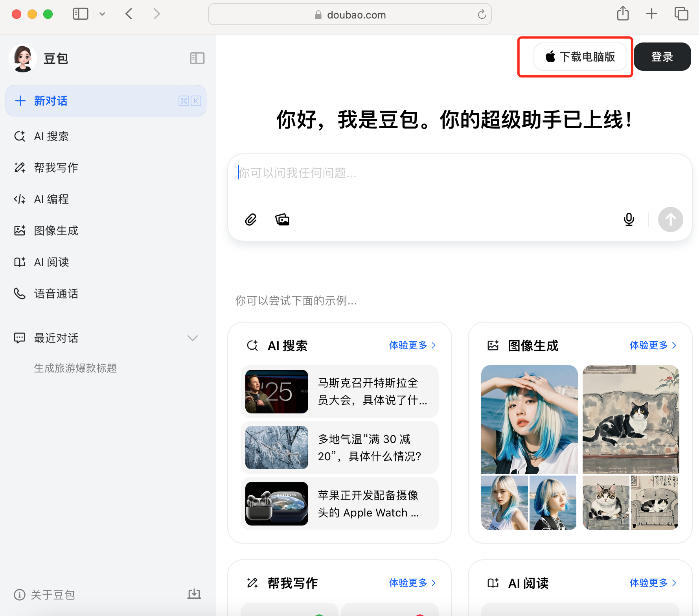
Task: Click the Safari share icon
Action: pyautogui.click(x=623, y=14)
